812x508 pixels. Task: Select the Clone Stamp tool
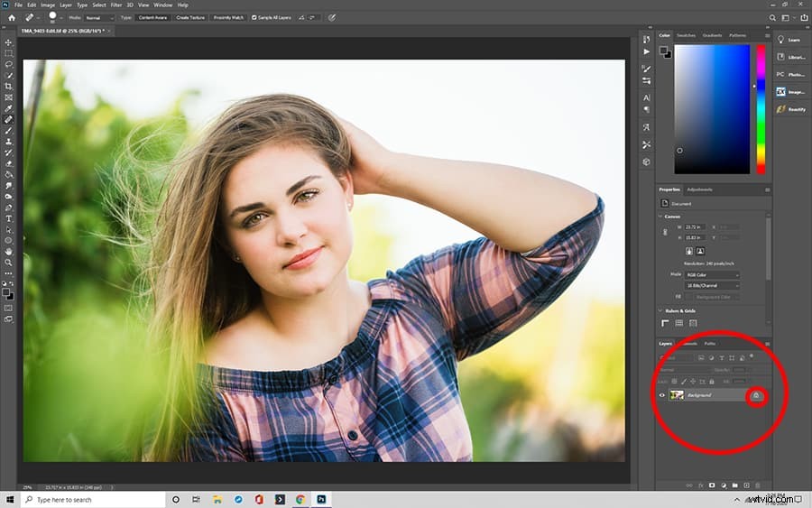(8, 142)
